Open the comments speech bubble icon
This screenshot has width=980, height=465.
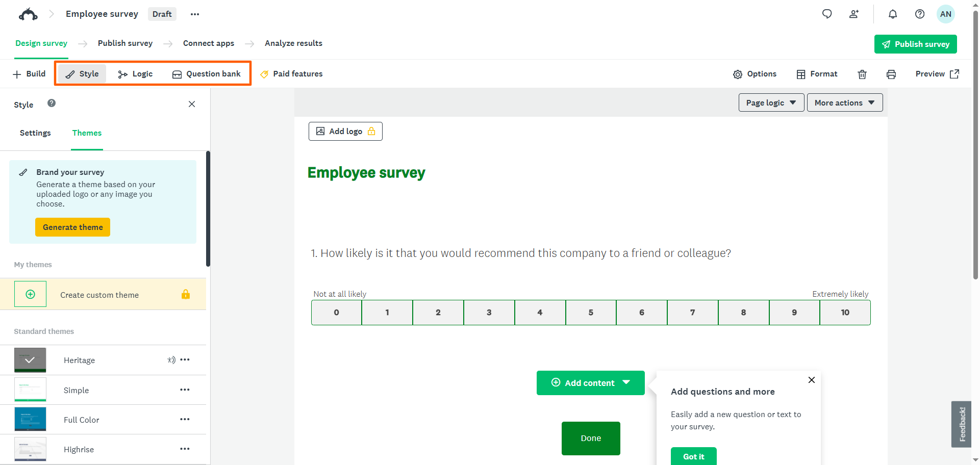[x=827, y=14]
